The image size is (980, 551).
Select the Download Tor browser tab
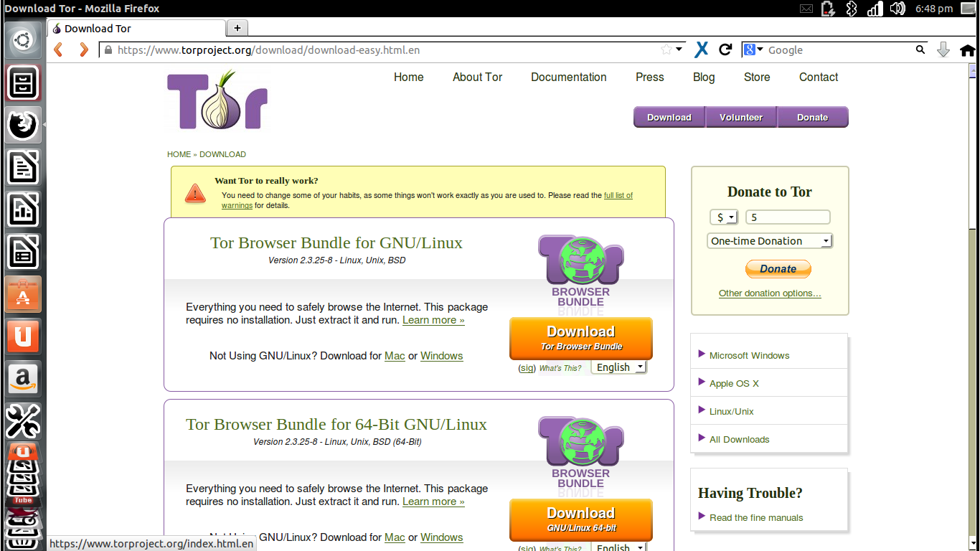(x=136, y=29)
